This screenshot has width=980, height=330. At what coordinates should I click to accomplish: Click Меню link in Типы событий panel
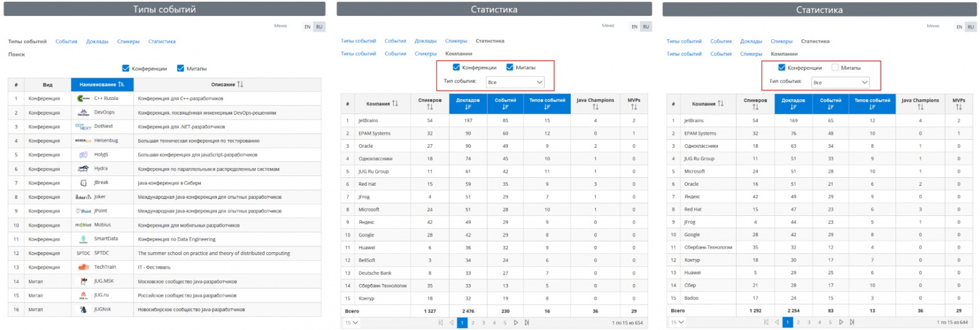click(281, 26)
